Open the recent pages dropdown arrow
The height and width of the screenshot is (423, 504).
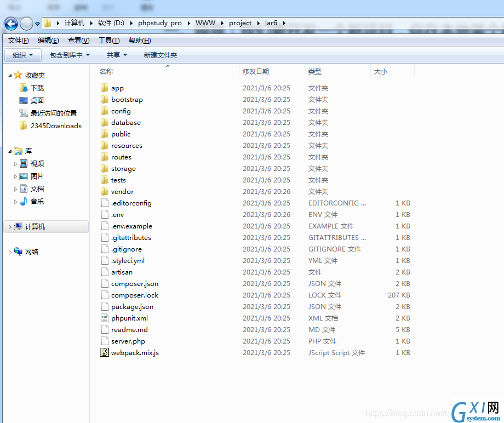pos(37,24)
